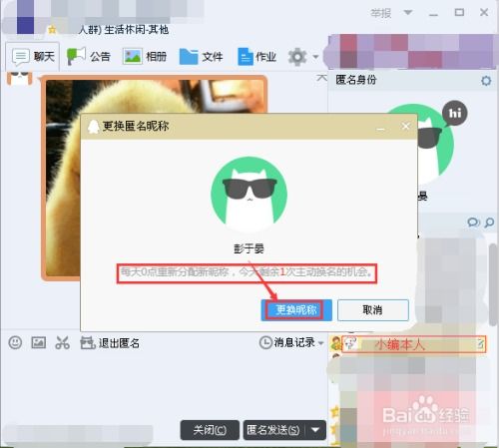Click the QQ penguin icon in the dialog title
The height and width of the screenshot is (448, 499).
94,127
